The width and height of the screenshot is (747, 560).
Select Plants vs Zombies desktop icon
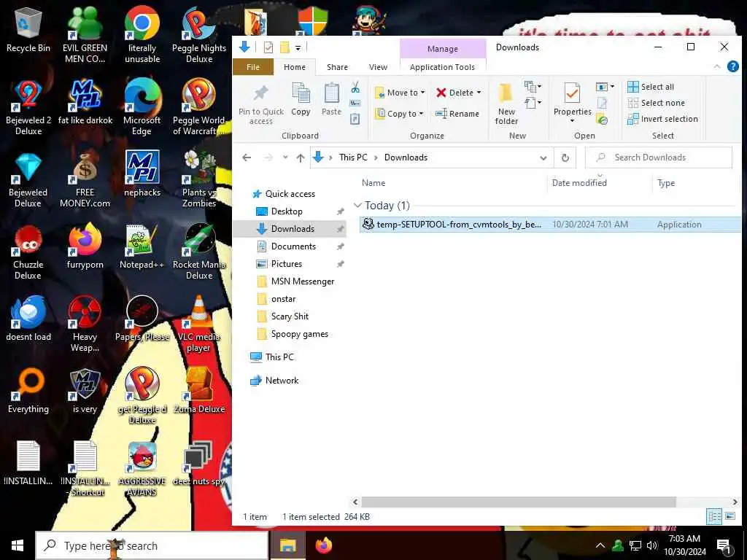[199, 180]
